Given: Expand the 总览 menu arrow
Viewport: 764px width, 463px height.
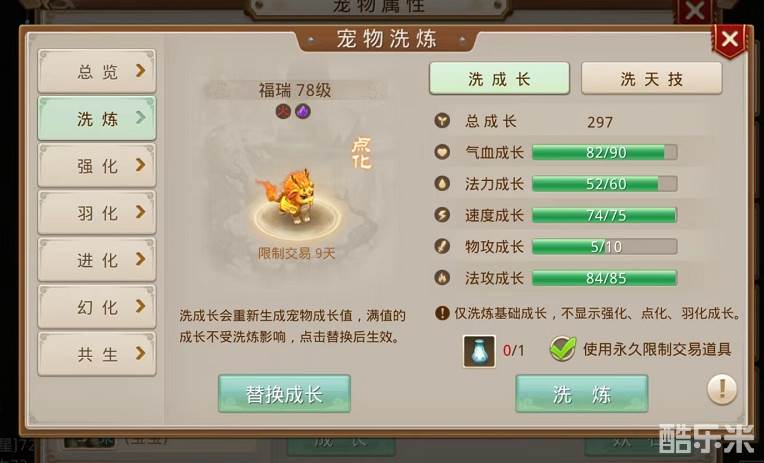Looking at the screenshot, I should (140, 71).
